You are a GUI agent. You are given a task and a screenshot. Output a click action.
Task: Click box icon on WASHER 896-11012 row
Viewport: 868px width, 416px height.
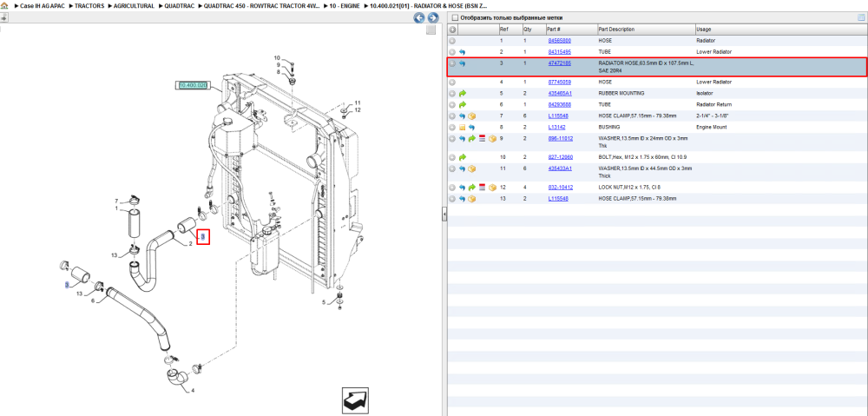492,138
